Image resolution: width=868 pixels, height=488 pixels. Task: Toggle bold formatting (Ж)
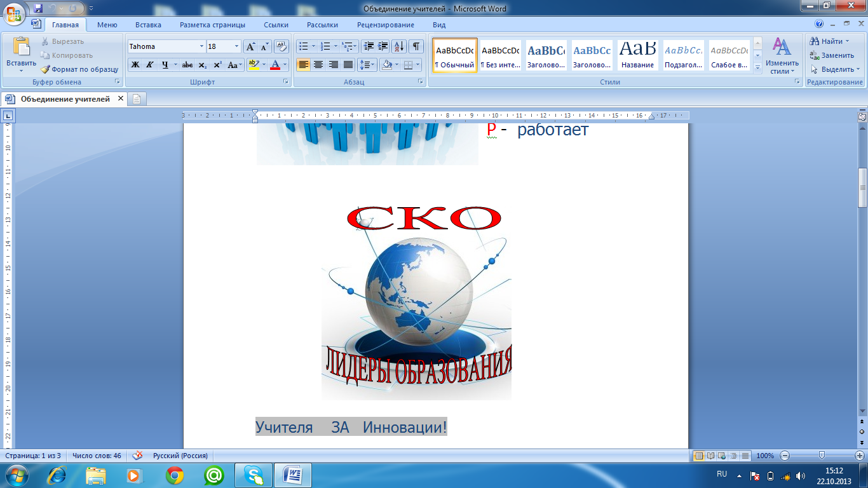[x=135, y=65]
